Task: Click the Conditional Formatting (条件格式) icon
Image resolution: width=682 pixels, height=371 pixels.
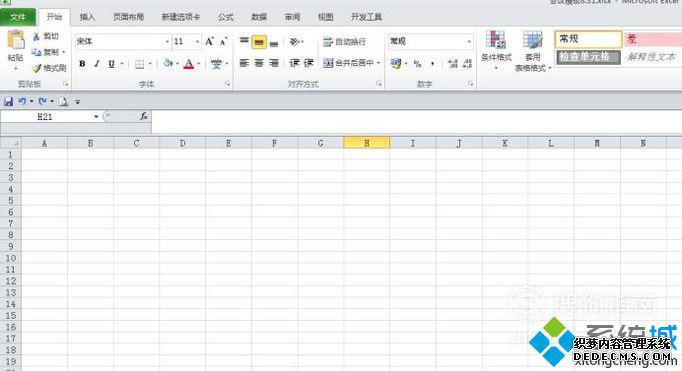Action: [x=496, y=40]
